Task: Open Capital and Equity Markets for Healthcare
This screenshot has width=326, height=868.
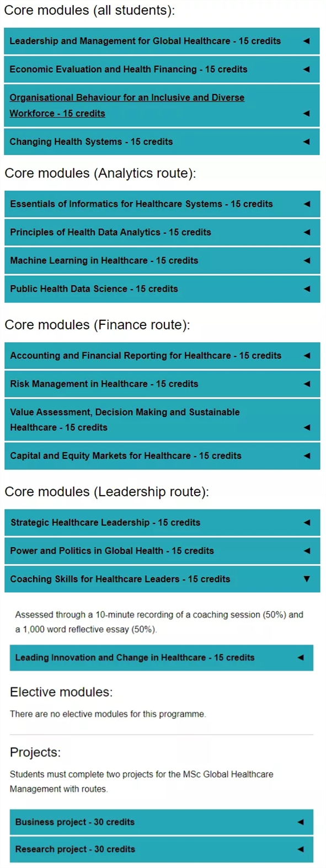Action: click(162, 456)
